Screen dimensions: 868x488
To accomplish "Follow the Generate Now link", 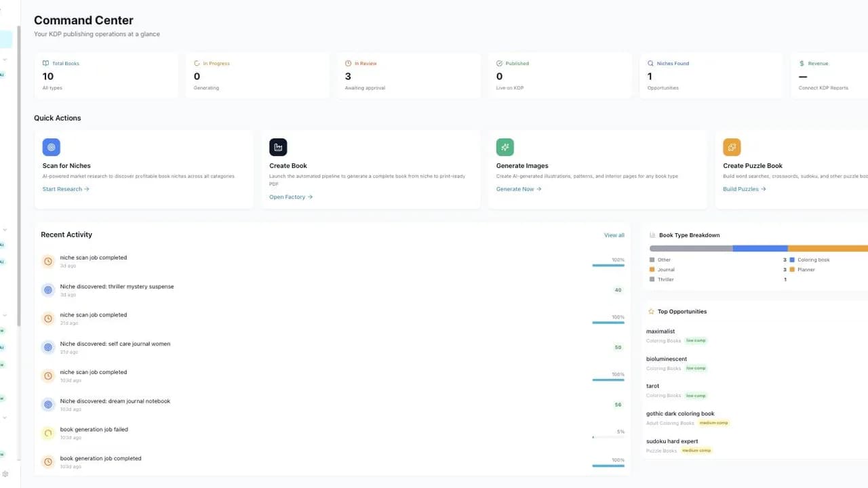I will 519,189.
